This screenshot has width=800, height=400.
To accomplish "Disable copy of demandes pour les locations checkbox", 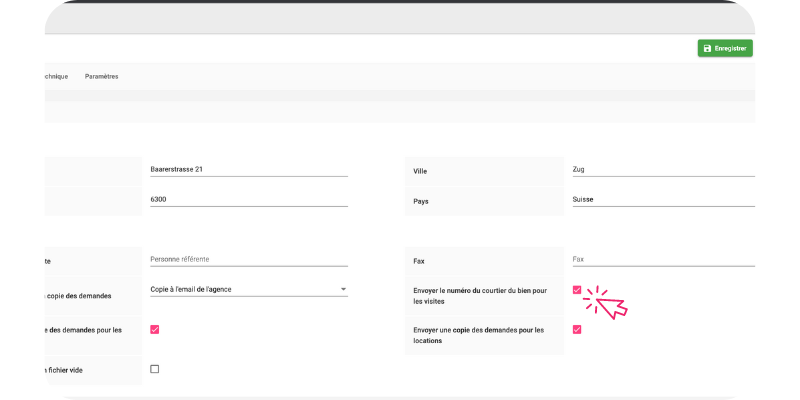I will tap(577, 329).
